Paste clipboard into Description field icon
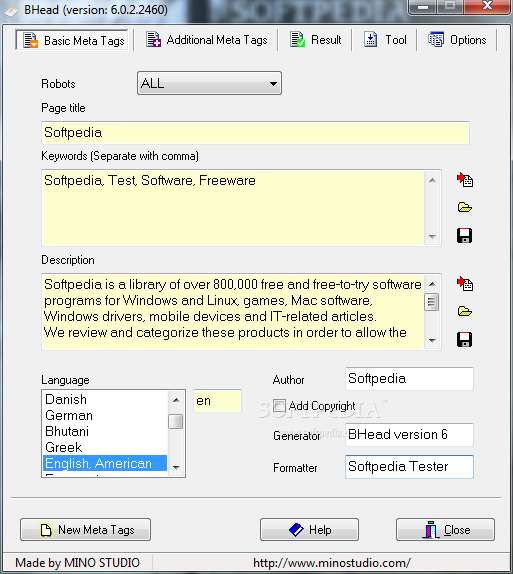Screen dimensions: 513x574 click(465, 284)
